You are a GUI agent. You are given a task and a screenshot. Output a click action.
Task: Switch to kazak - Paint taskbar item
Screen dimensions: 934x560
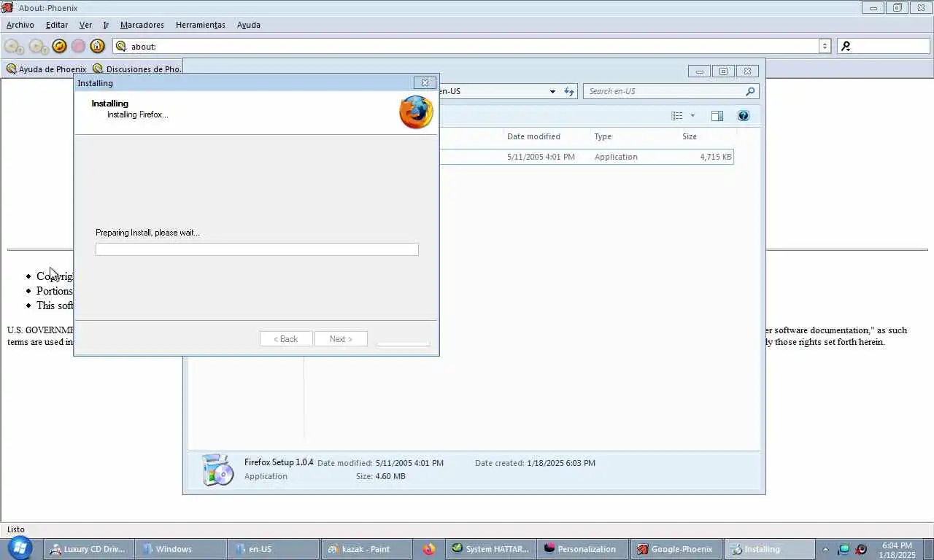367,549
